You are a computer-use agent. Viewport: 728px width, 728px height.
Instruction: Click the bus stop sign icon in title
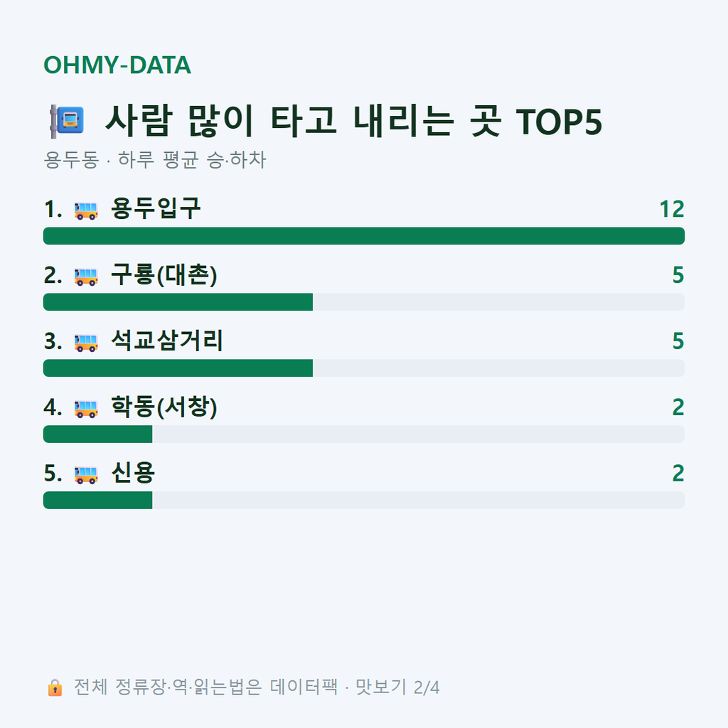[67, 121]
